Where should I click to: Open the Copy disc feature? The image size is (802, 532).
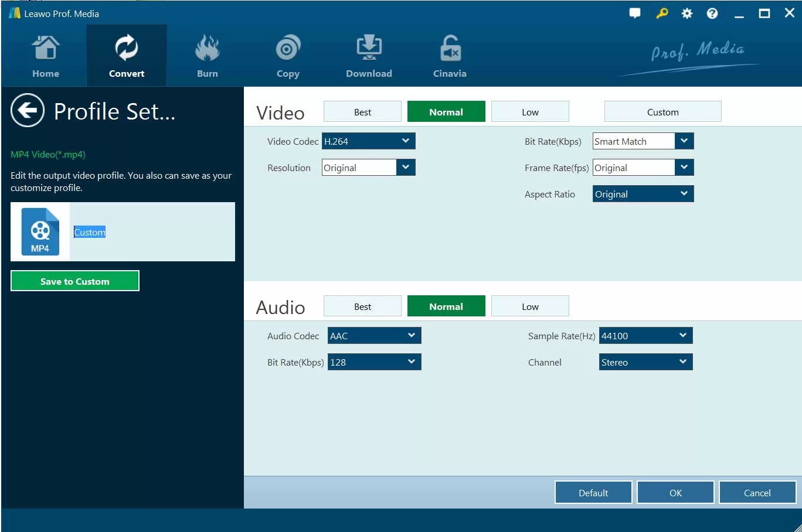[288, 56]
